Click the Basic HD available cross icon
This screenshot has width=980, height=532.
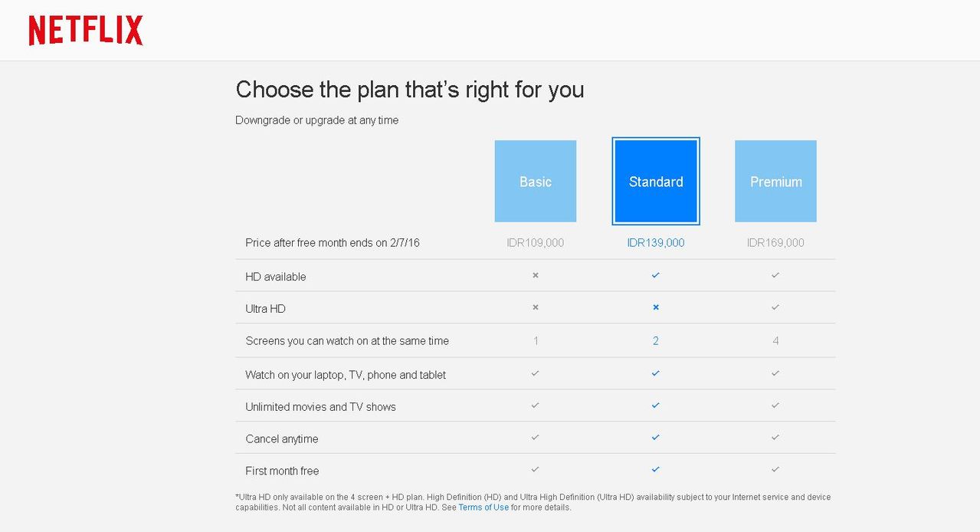(536, 275)
